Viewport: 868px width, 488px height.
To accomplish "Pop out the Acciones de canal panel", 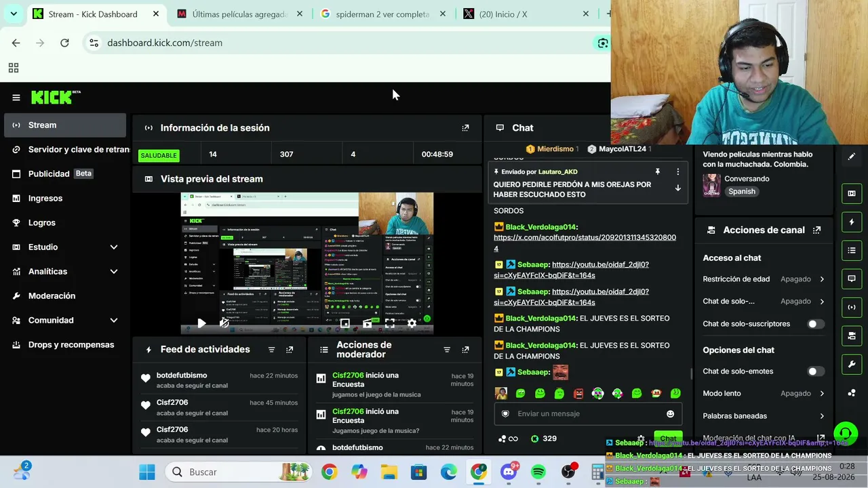I will point(816,230).
